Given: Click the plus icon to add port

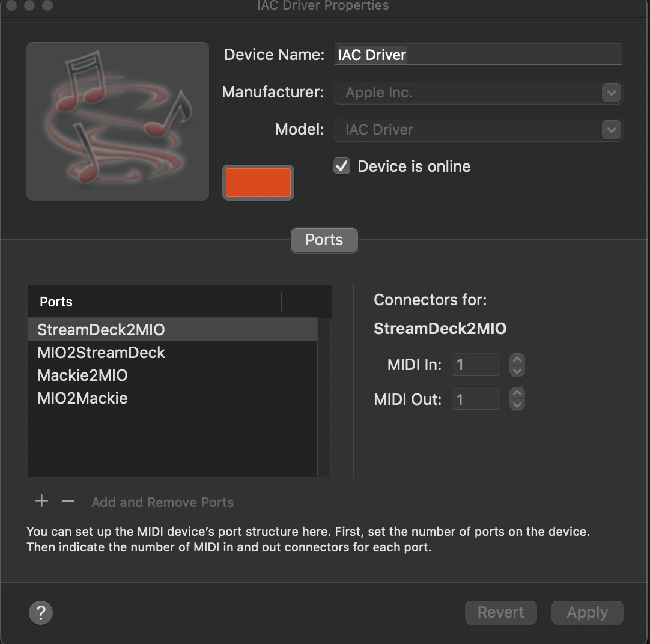Looking at the screenshot, I should click(x=41, y=501).
